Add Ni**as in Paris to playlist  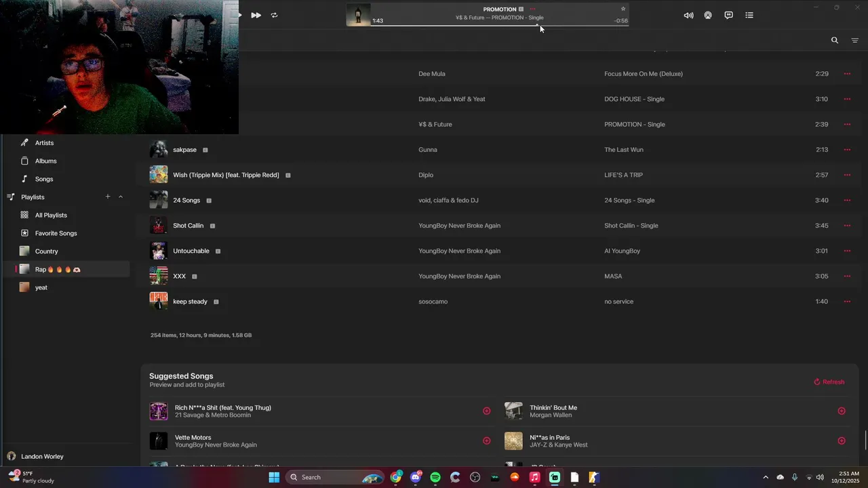tap(842, 441)
